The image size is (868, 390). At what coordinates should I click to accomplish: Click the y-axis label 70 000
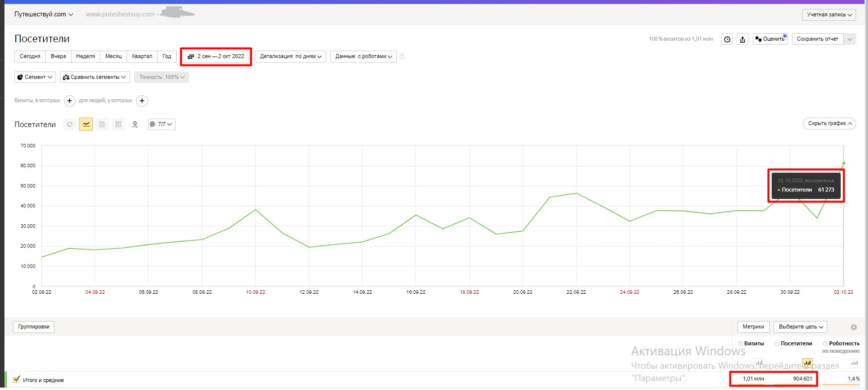pyautogui.click(x=28, y=146)
